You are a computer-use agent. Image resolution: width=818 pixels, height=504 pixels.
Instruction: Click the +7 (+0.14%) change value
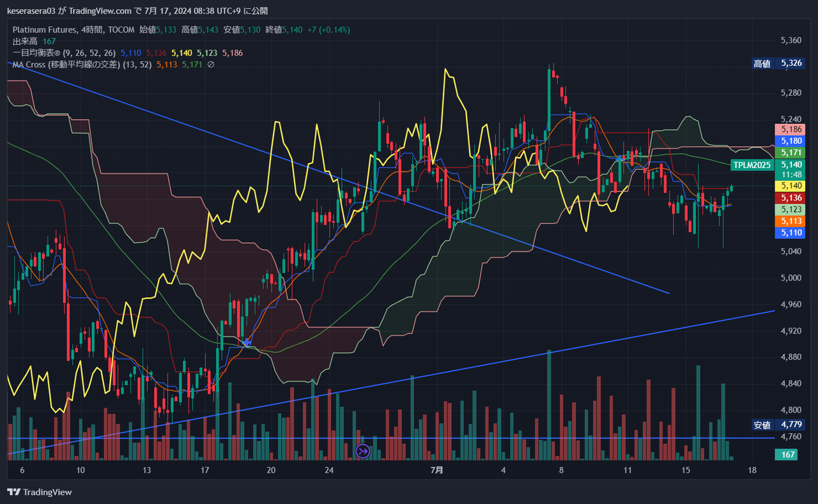tap(328, 30)
